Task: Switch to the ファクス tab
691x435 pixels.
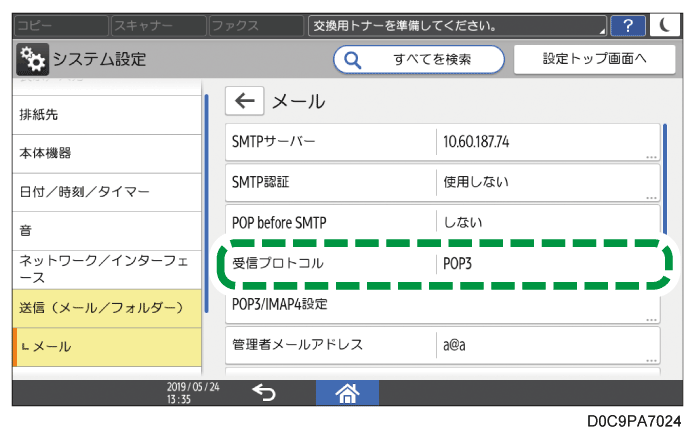Action: [x=256, y=26]
